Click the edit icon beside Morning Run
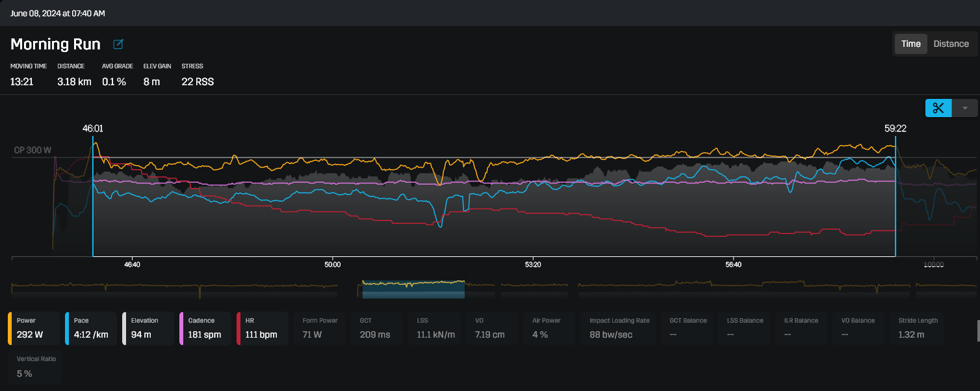The width and height of the screenshot is (980, 391). [x=118, y=44]
